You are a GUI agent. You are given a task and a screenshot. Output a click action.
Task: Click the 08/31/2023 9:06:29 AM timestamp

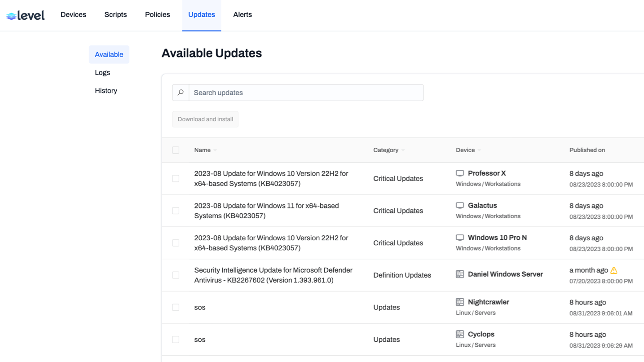pos(601,345)
